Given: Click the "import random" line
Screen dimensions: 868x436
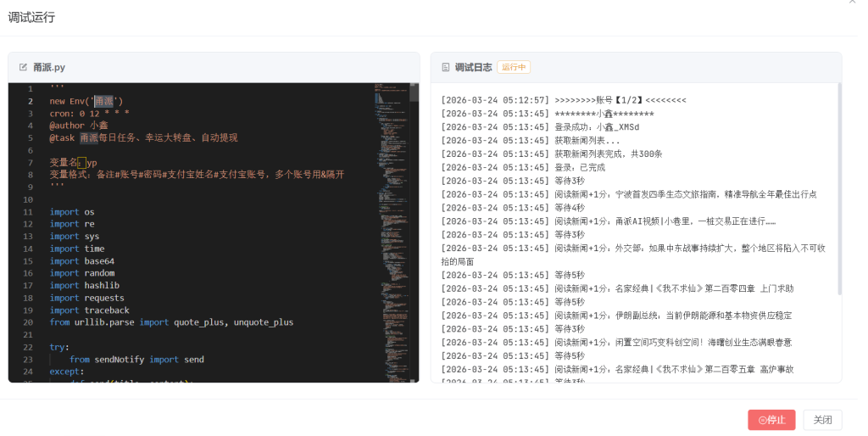Looking at the screenshot, I should pyautogui.click(x=82, y=273).
